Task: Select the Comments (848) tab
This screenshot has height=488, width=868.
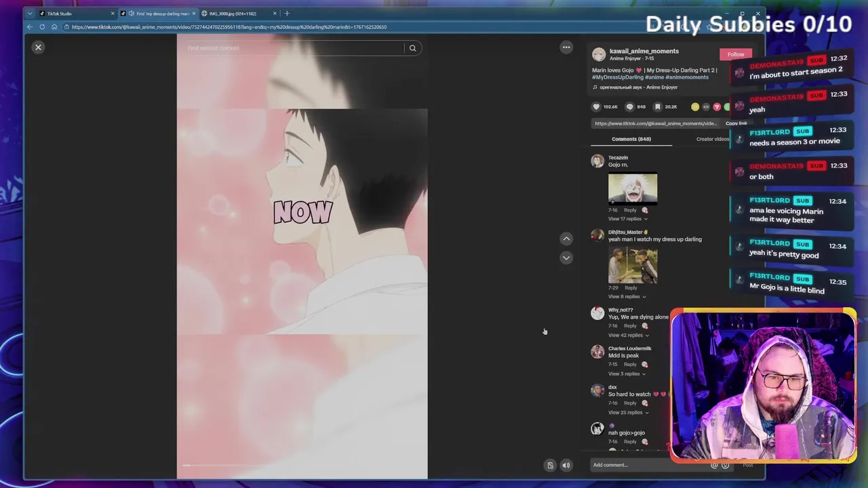Action: coord(631,139)
